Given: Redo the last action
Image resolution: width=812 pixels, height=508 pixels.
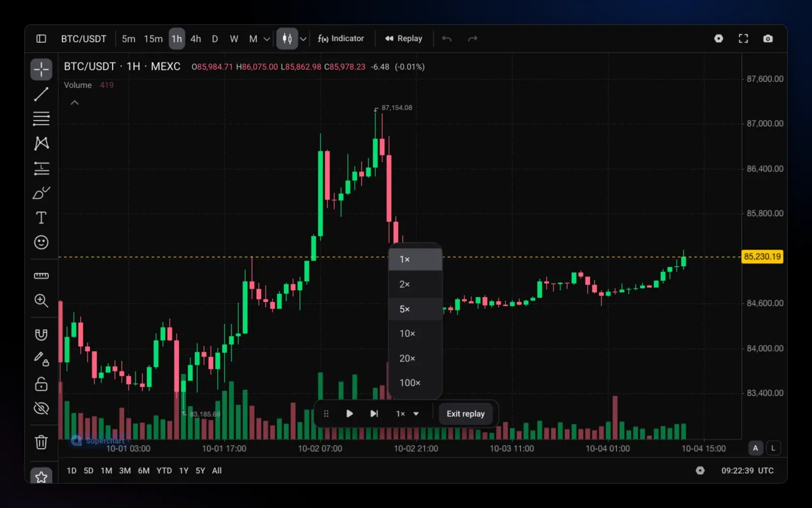Looking at the screenshot, I should pyautogui.click(x=472, y=39).
